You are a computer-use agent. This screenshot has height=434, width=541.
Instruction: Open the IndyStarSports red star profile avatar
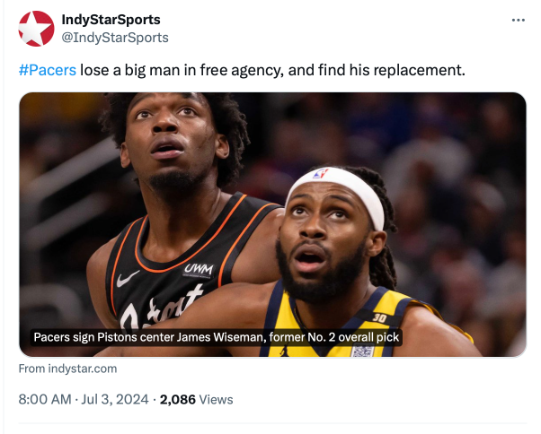tap(36, 29)
